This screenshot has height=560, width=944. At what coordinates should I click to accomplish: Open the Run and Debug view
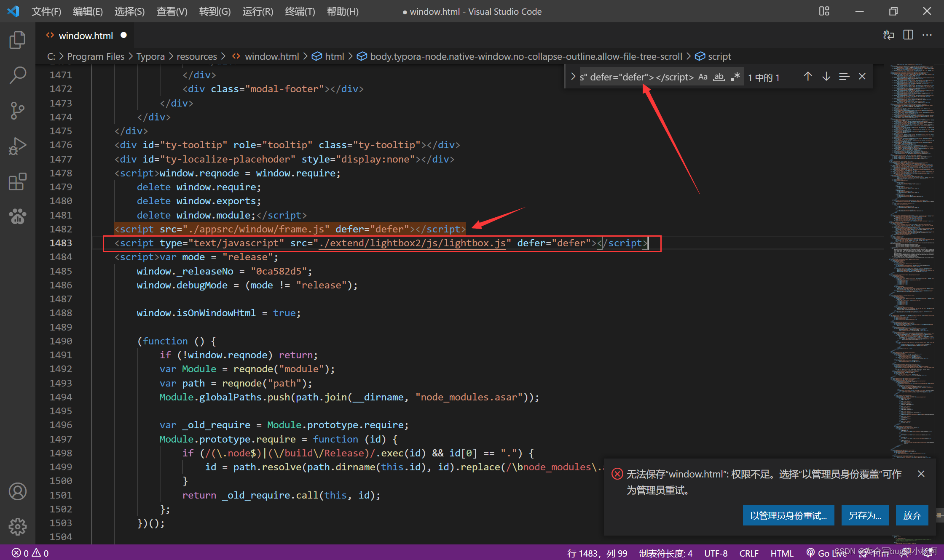tap(17, 146)
